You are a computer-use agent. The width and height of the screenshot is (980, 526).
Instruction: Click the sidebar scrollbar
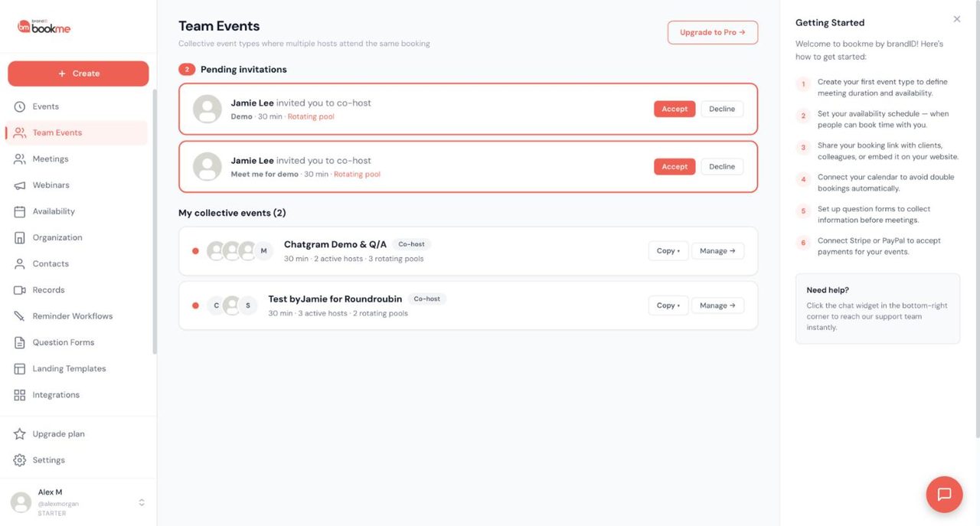click(x=155, y=222)
